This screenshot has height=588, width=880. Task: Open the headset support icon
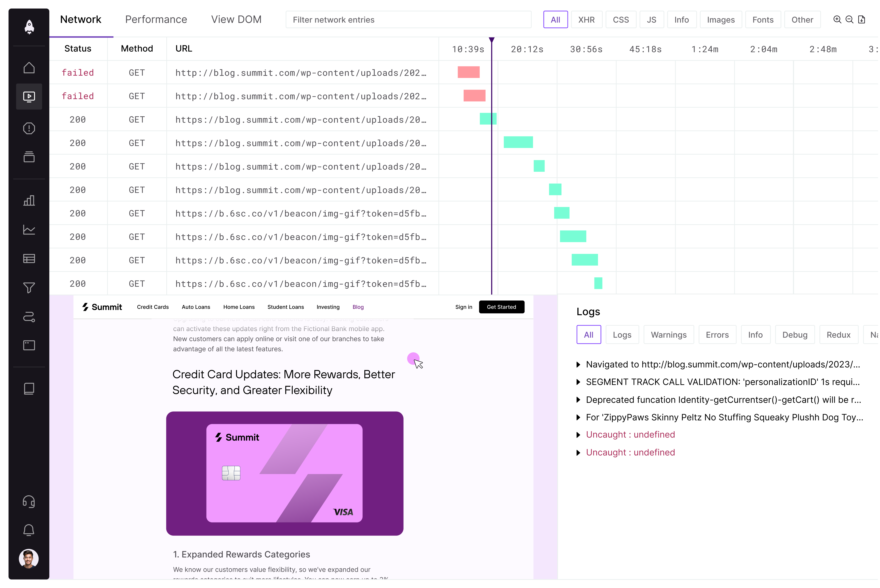[29, 501]
